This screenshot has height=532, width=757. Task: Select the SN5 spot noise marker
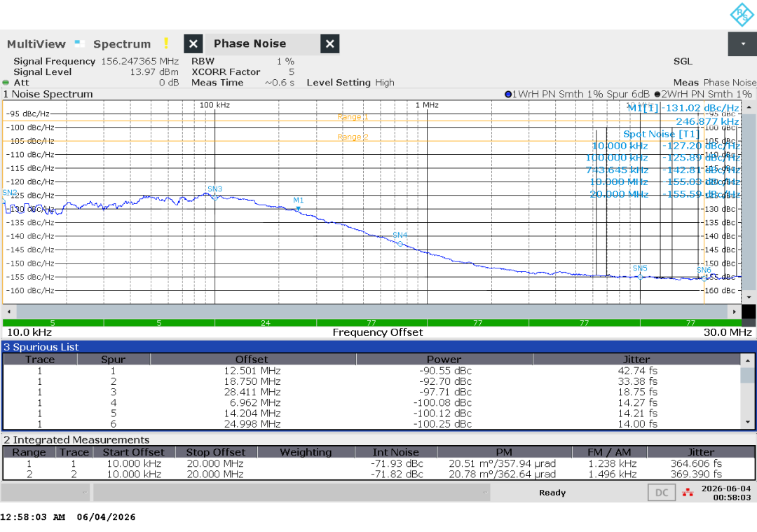click(640, 277)
